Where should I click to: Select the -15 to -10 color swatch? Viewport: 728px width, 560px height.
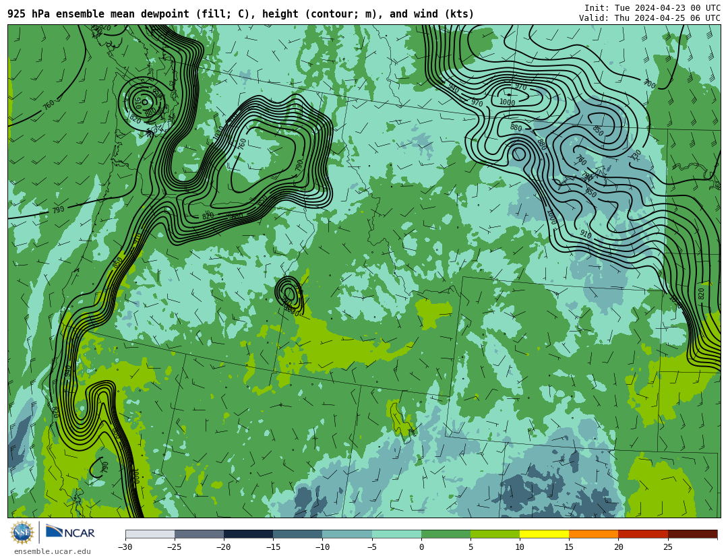pos(298,534)
